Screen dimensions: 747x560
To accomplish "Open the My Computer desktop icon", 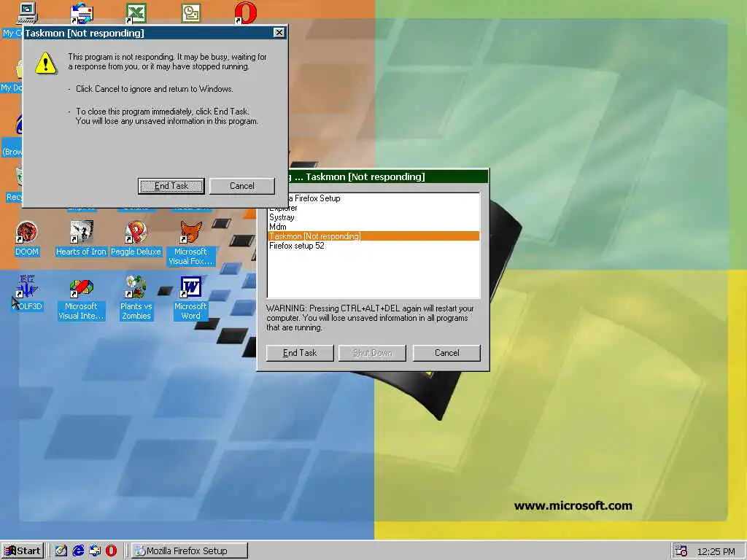I will click(x=27, y=13).
